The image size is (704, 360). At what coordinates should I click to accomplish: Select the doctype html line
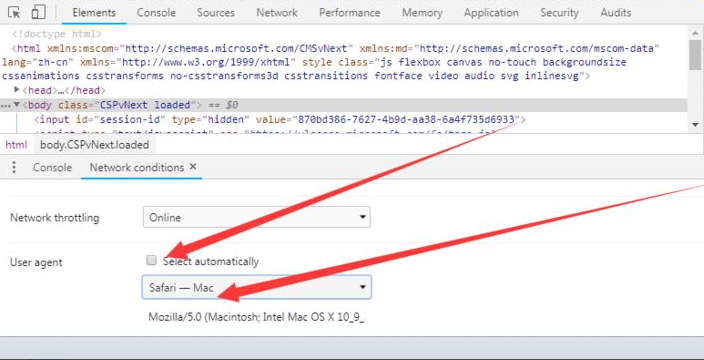click(x=57, y=34)
